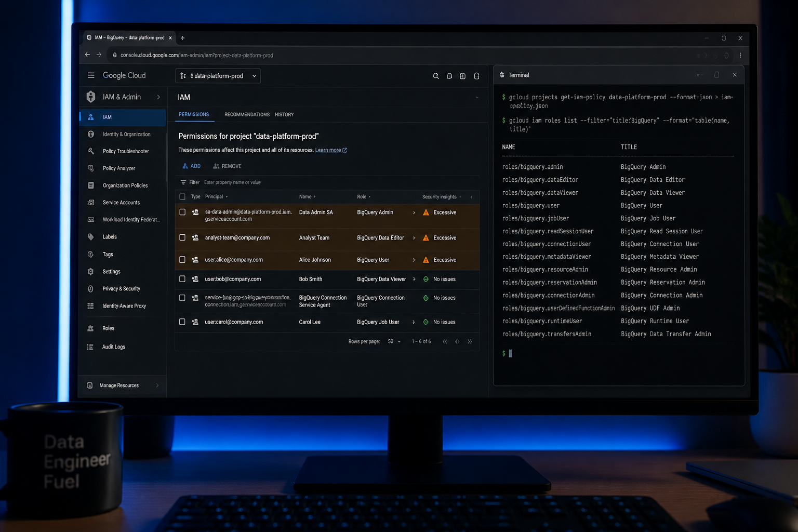798x532 pixels.
Task: Open the Learn more link
Action: [x=331, y=150]
